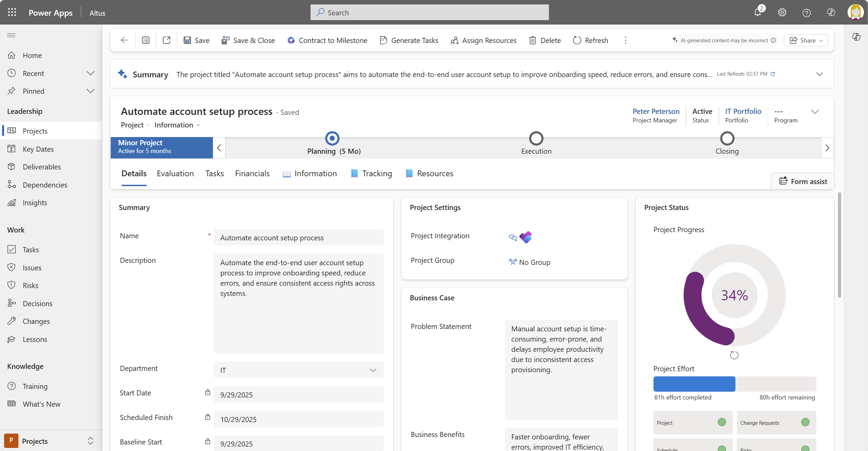This screenshot has width=868, height=451.
Task: Click the Key Dates sidebar icon
Action: (12, 149)
